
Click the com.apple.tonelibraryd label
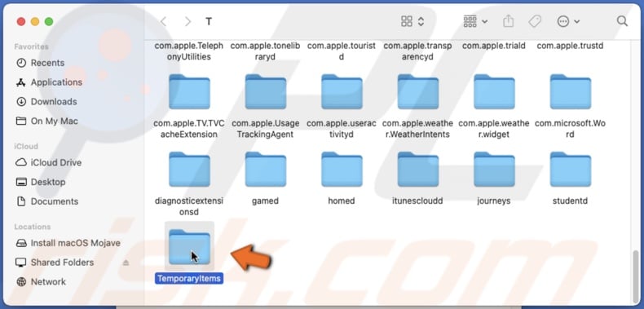pyautogui.click(x=265, y=51)
